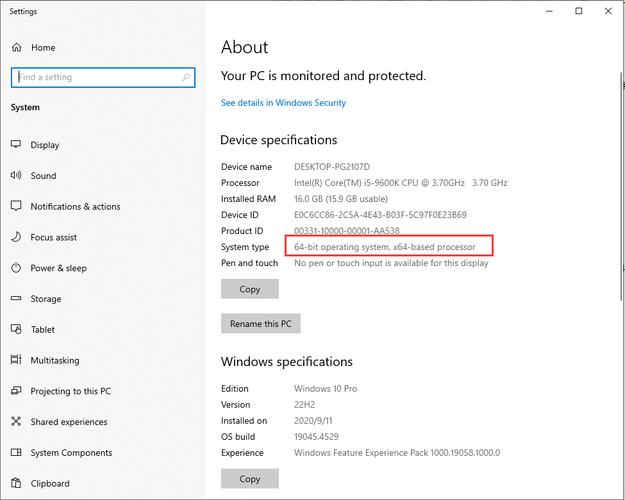
Task: Maximize the Settings window
Action: (579, 11)
